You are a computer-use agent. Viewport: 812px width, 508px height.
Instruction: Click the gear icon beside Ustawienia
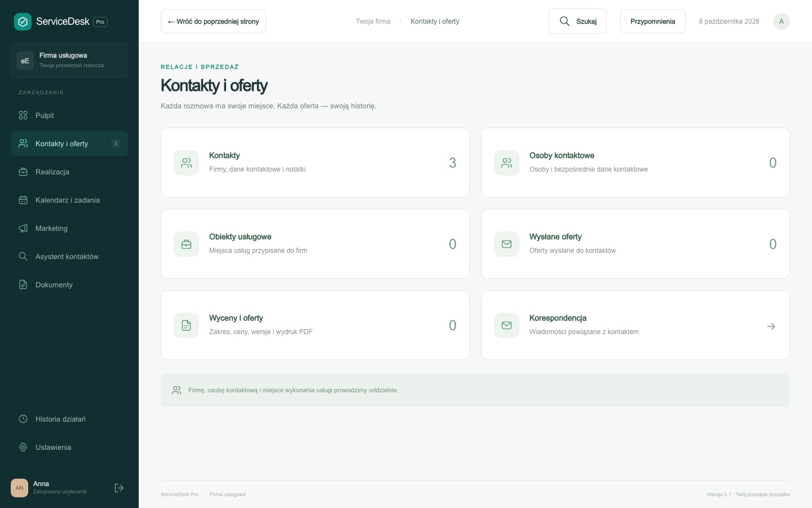pyautogui.click(x=23, y=447)
